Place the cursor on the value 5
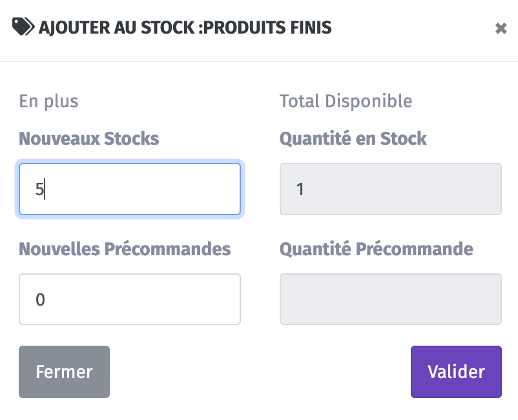518x420 pixels. [x=39, y=189]
